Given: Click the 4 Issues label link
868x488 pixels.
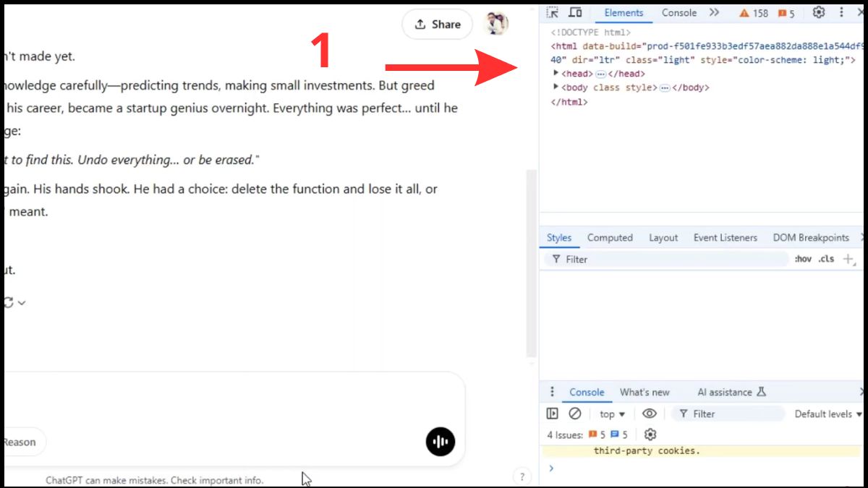Looking at the screenshot, I should 565,435.
